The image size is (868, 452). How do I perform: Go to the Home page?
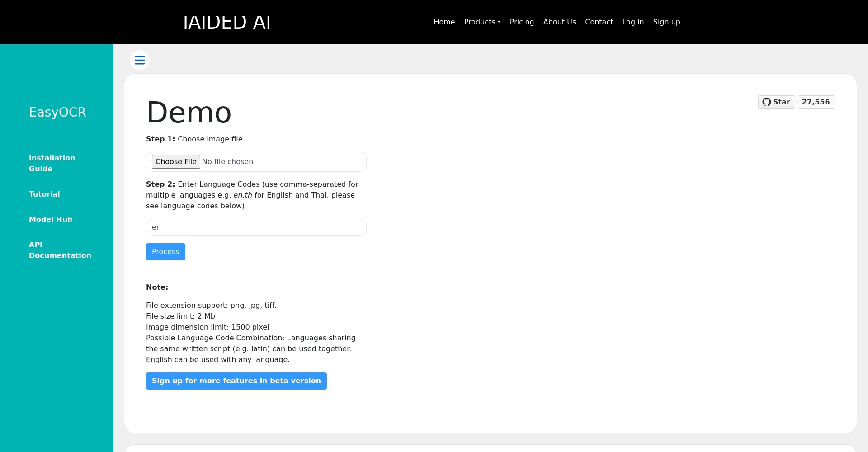click(444, 22)
